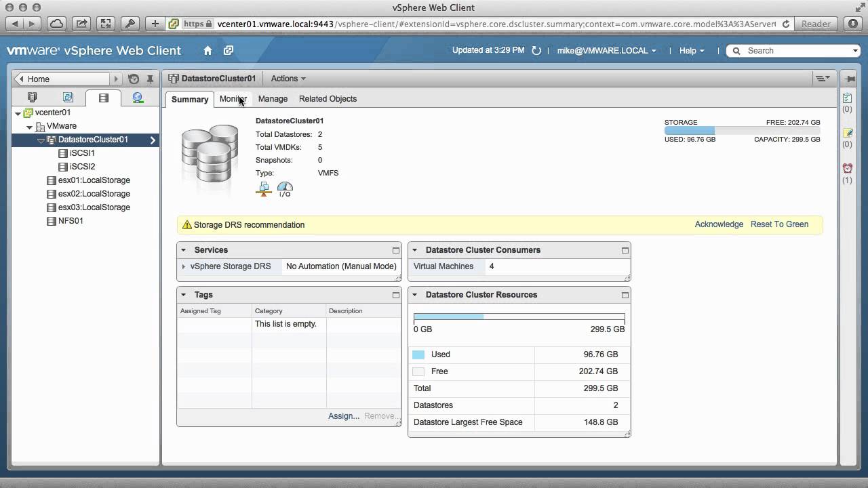
Task: Click the Home navigator back button
Action: (22, 79)
